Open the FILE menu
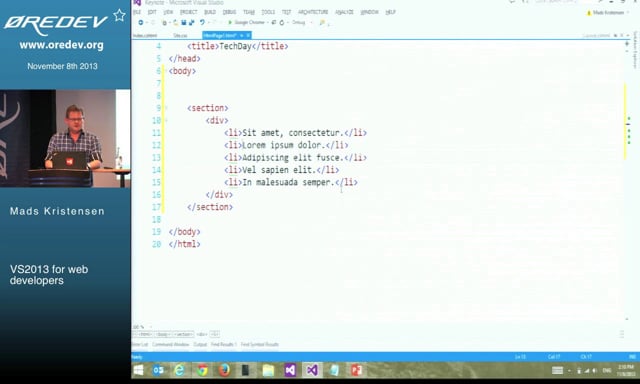The image size is (640, 384). point(136,12)
